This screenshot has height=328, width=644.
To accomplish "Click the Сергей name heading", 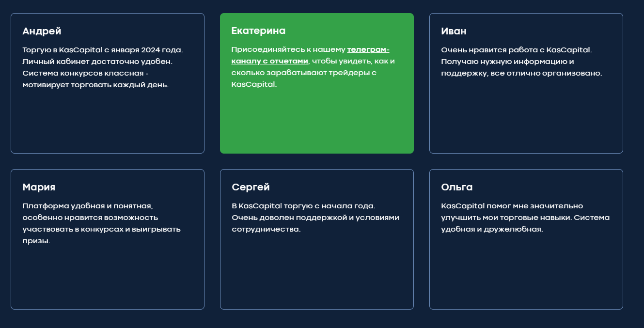I will (251, 187).
